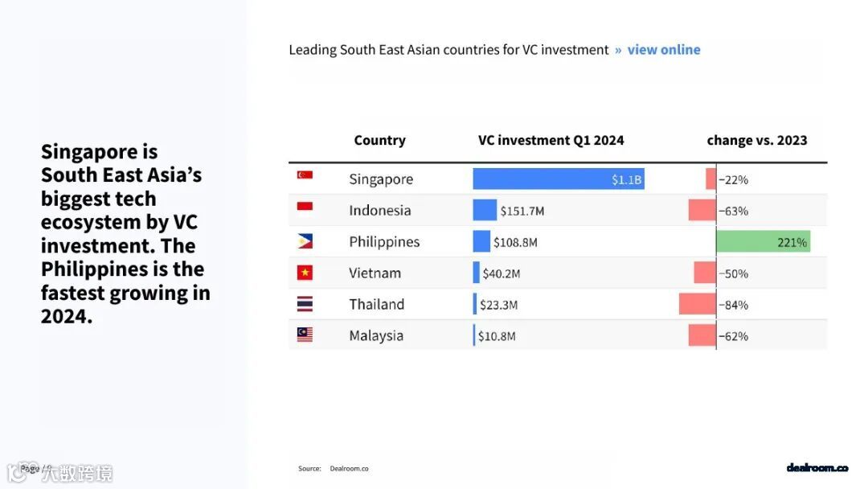Click Thailand's red −84% bar
The height and width of the screenshot is (489, 868).
click(x=697, y=304)
